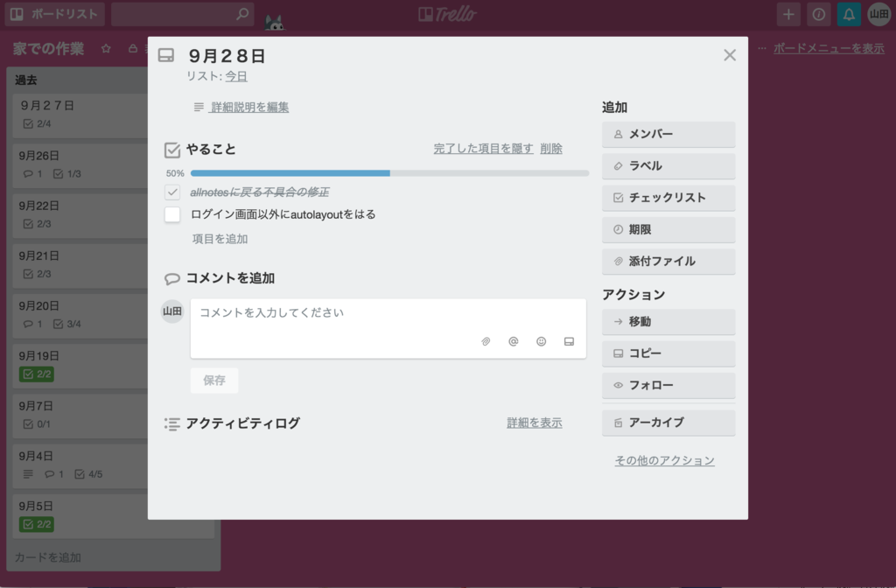Focus the comment input field

(388, 329)
